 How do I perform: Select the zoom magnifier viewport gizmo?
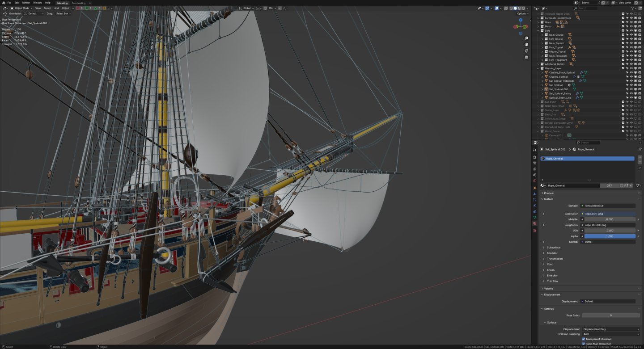tap(527, 38)
